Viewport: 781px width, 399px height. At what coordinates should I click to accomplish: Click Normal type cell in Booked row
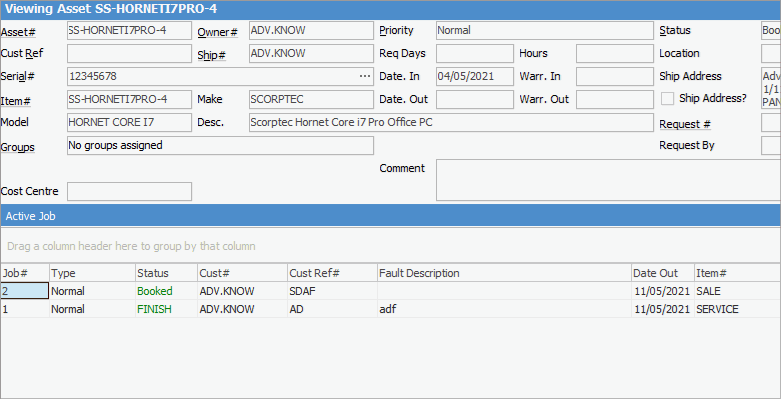coord(93,291)
